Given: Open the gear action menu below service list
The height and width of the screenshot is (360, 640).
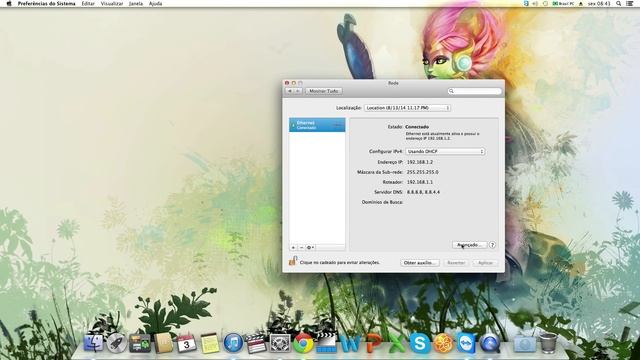Looking at the screenshot, I should click(x=310, y=247).
